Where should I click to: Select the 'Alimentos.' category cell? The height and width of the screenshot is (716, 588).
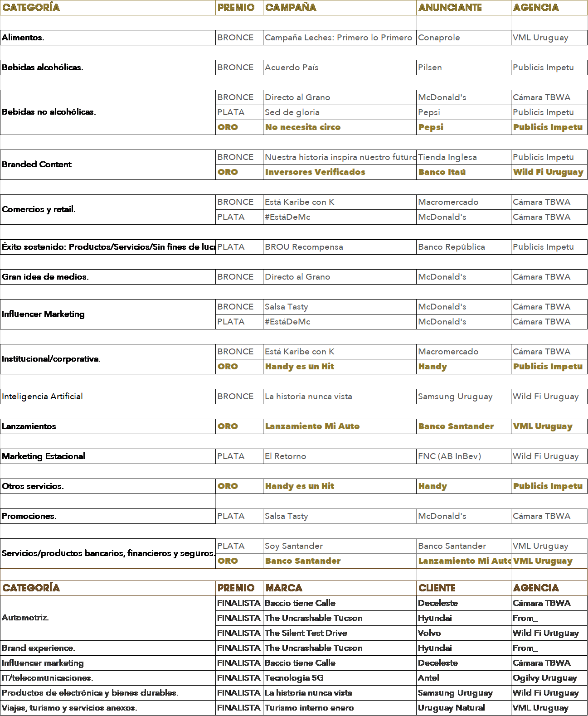(108, 38)
